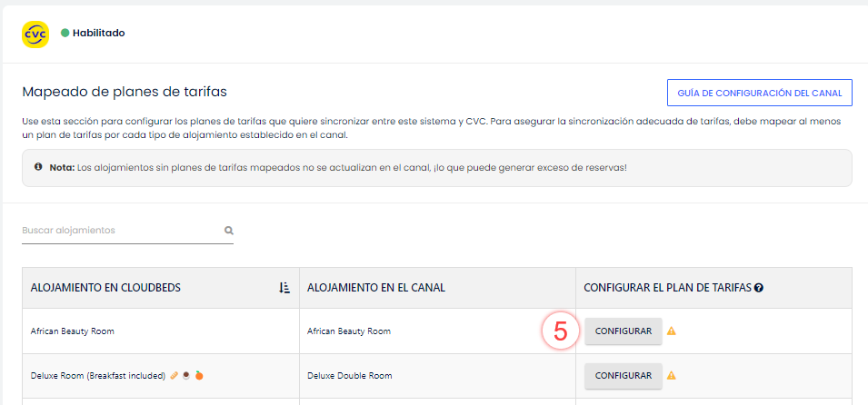Select African Beauty Room in Cloudbeds column
Viewport: 868px width, 405px height.
tap(72, 331)
